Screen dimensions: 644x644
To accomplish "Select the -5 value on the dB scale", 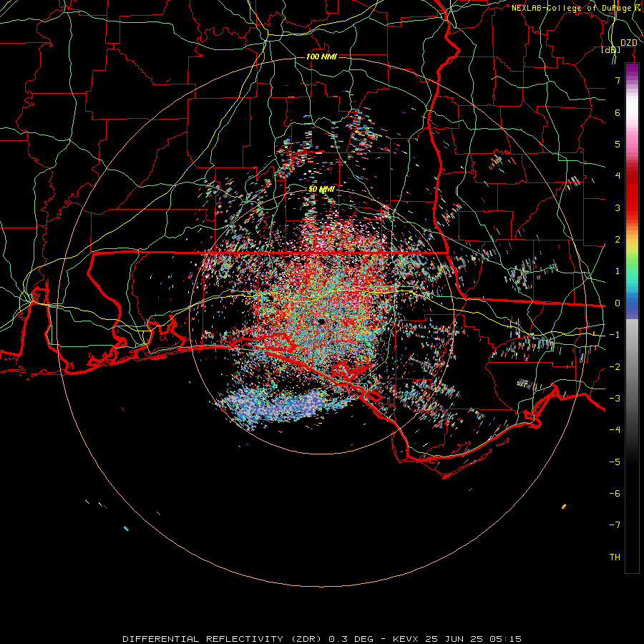I will 615,462.
